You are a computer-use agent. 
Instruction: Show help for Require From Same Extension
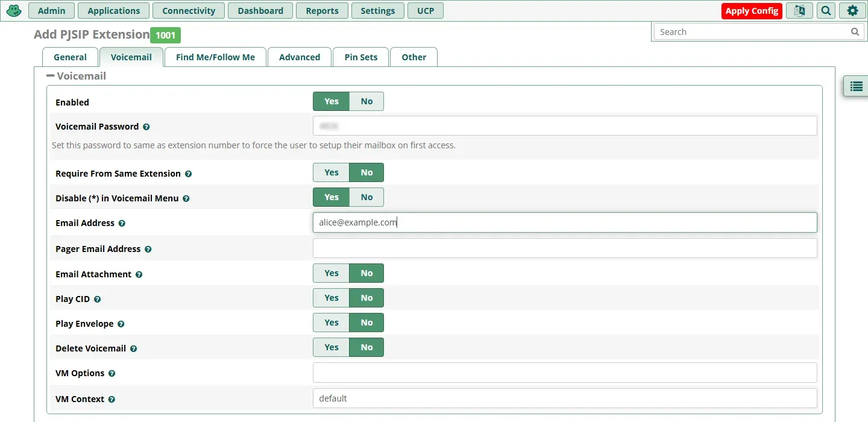point(188,174)
